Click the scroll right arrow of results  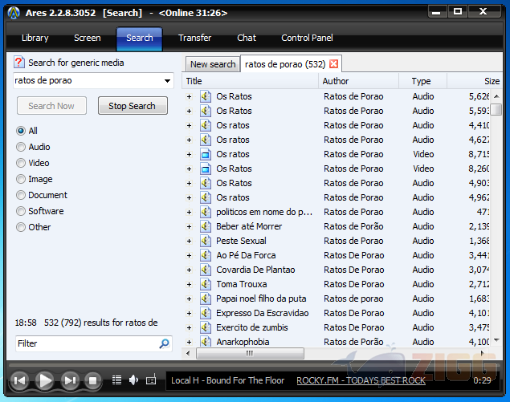(x=482, y=353)
